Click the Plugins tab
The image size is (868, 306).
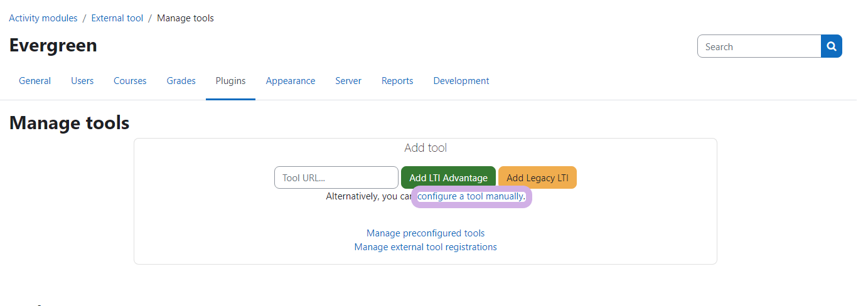click(x=230, y=81)
